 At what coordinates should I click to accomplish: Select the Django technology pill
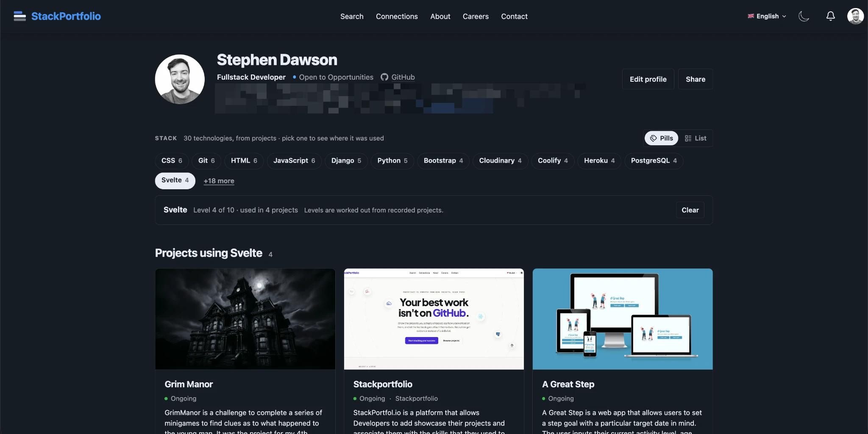point(346,161)
